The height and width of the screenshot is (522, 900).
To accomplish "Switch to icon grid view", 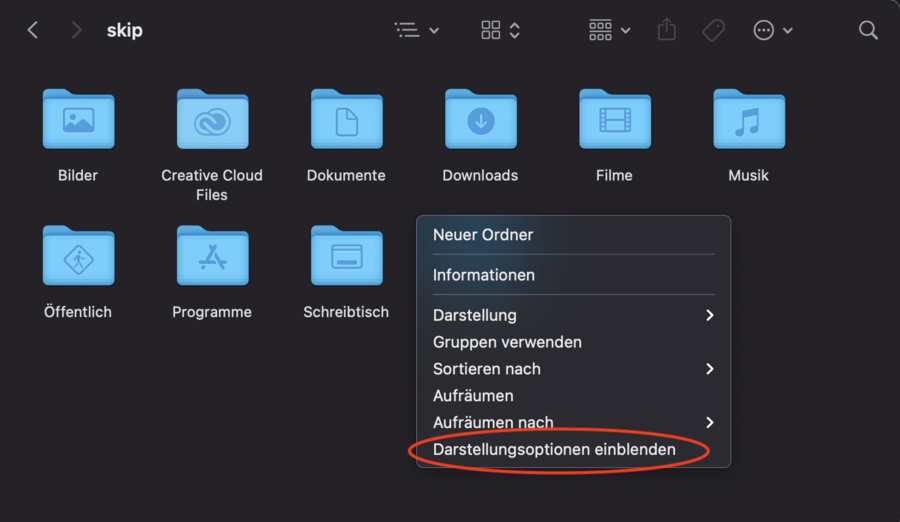I will point(491,30).
